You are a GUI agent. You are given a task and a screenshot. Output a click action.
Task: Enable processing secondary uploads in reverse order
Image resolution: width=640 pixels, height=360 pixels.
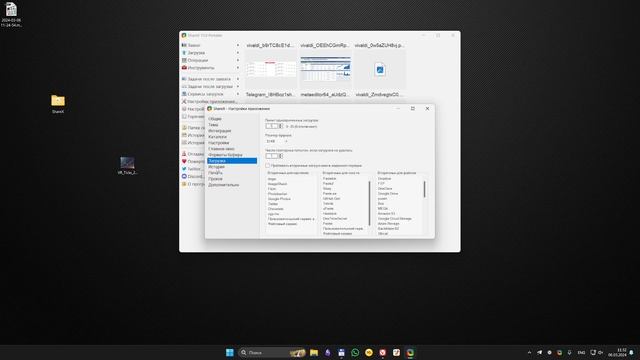(268, 166)
